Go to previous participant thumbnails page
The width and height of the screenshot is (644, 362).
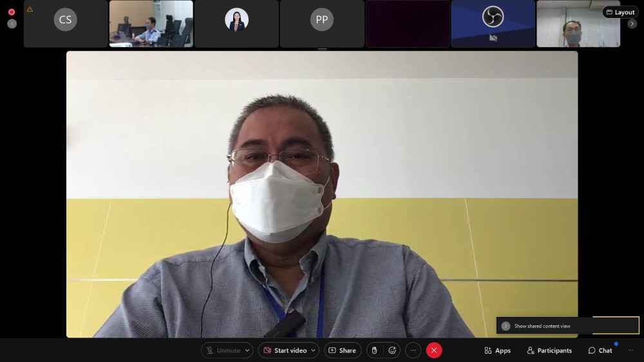12,24
